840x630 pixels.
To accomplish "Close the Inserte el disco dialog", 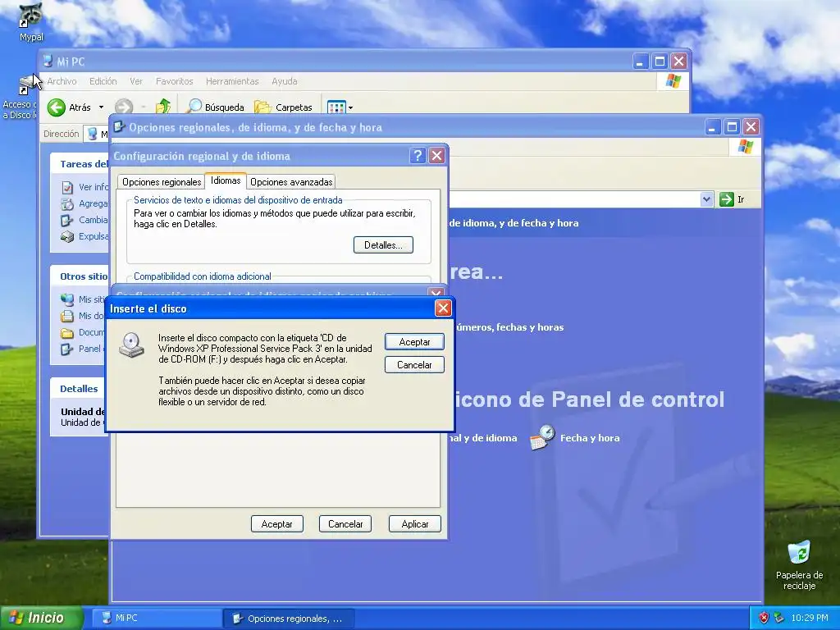I will 443,308.
